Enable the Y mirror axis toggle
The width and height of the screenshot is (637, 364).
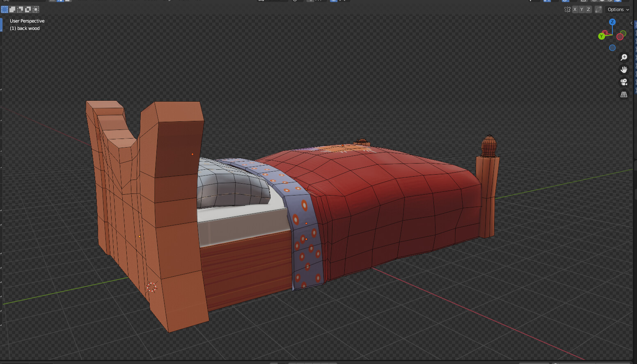pyautogui.click(x=582, y=9)
